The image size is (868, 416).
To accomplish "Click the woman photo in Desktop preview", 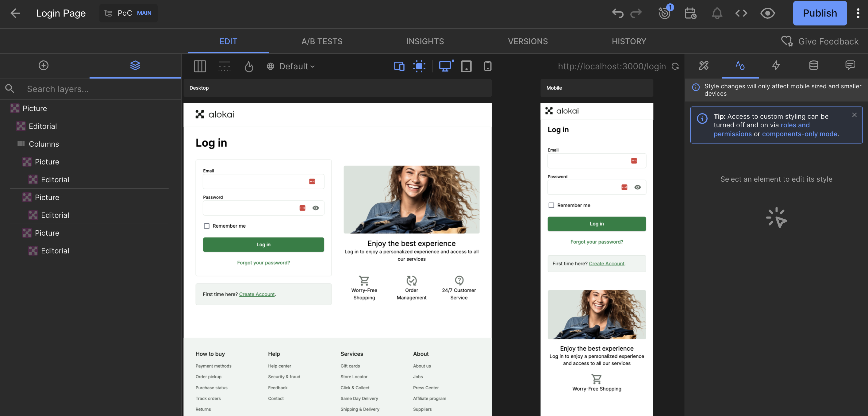I will pyautogui.click(x=411, y=200).
